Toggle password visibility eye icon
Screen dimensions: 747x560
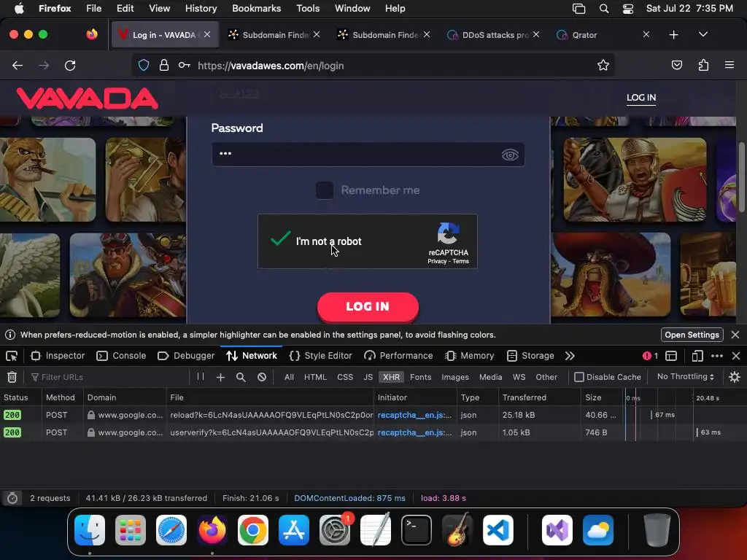[510, 155]
